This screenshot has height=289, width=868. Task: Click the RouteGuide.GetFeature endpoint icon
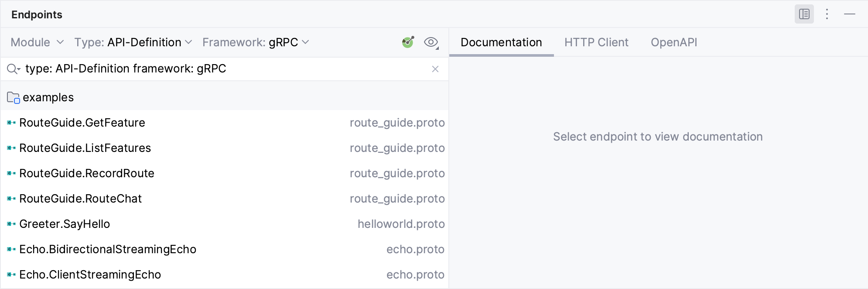point(11,123)
